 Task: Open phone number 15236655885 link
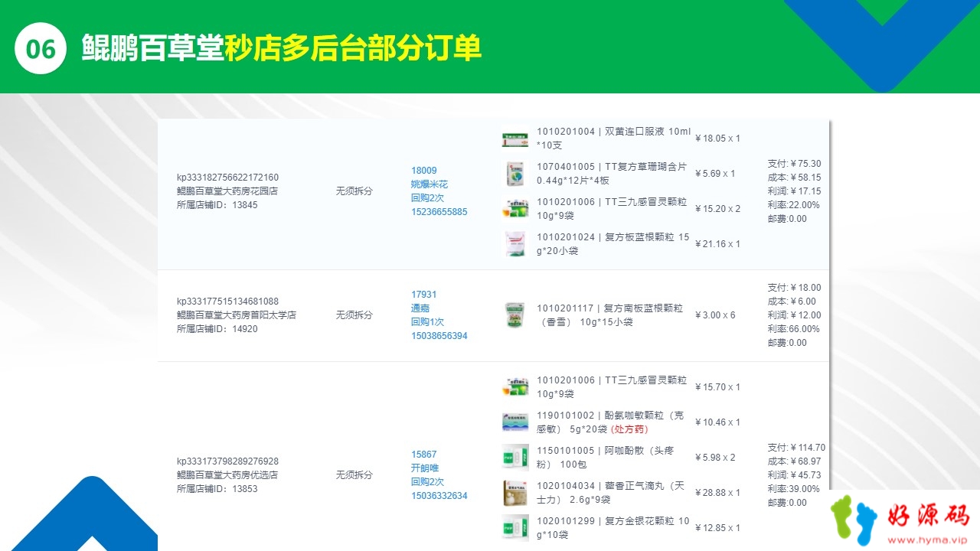(439, 212)
